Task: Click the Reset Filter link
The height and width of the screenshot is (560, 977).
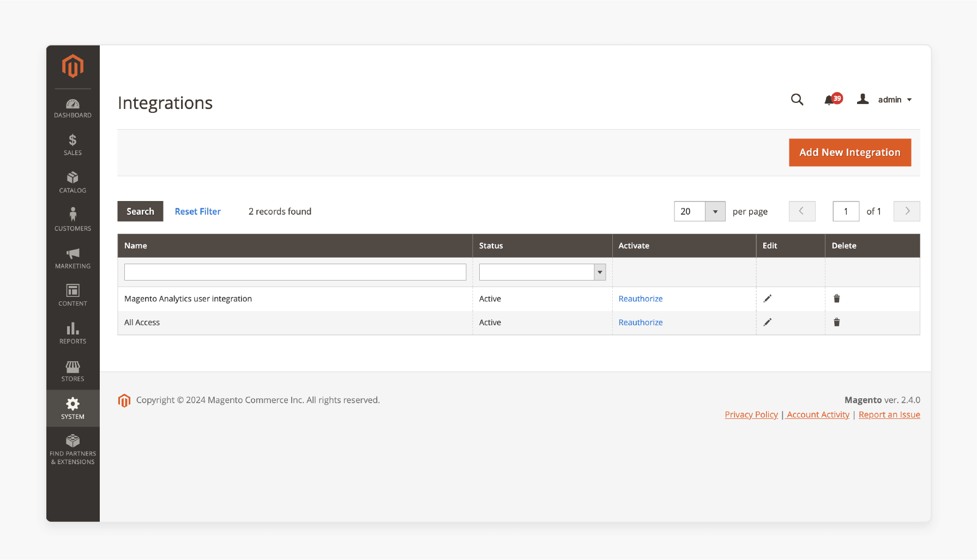Action: pos(197,211)
